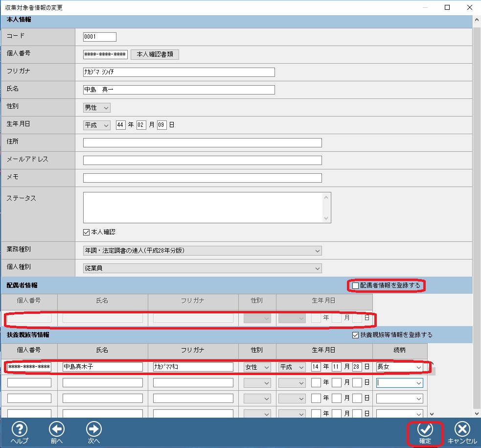Image resolution: width=481 pixels, height=448 pixels.
Task: Click the 住所 address input field
Action: (202, 142)
